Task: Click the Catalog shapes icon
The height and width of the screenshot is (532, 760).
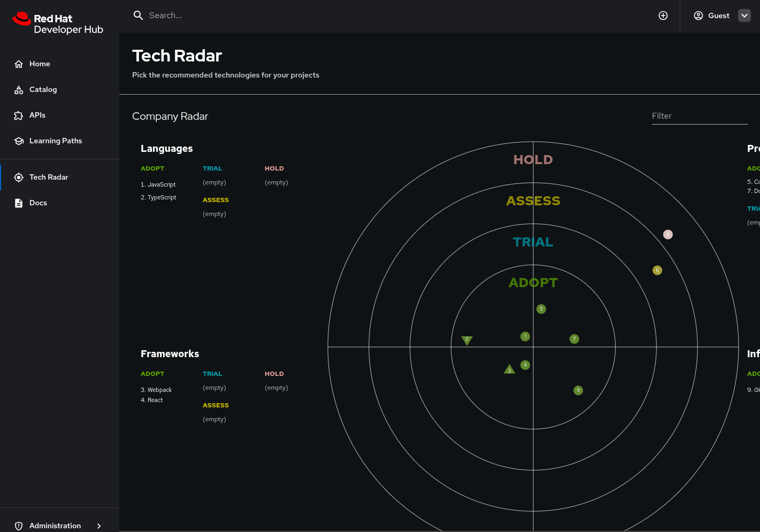Action: click(x=19, y=90)
